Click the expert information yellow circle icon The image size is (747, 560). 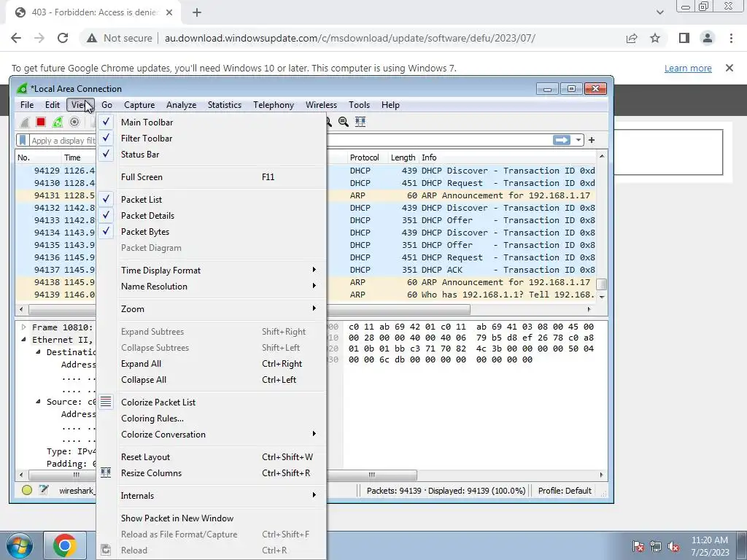coord(27,490)
